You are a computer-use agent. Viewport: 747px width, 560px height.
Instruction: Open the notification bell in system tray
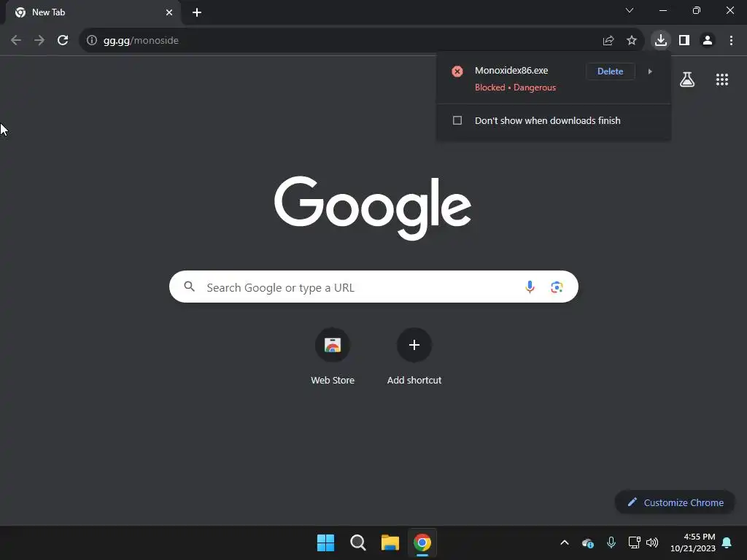coord(727,542)
